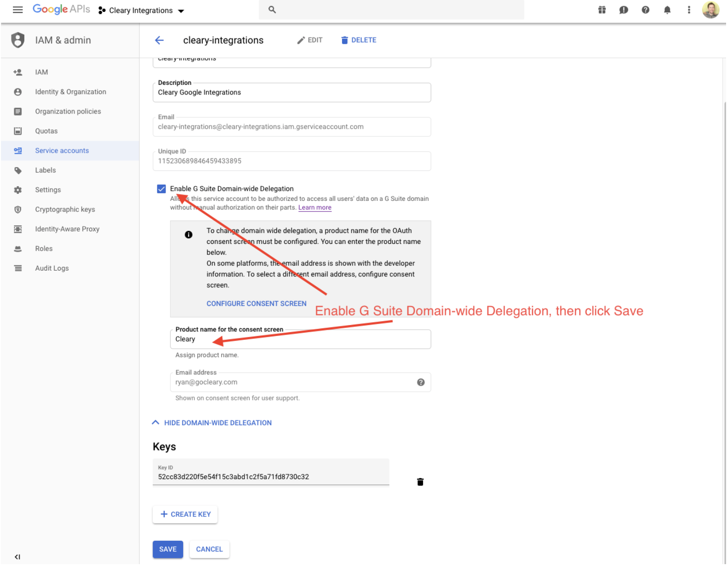Click the Audit Logs lines icon

point(18,268)
